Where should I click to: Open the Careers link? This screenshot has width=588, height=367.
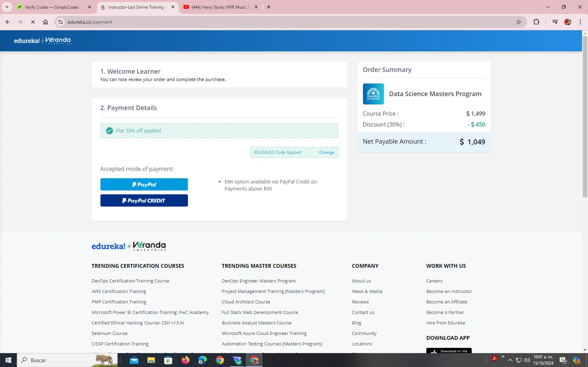(x=434, y=281)
